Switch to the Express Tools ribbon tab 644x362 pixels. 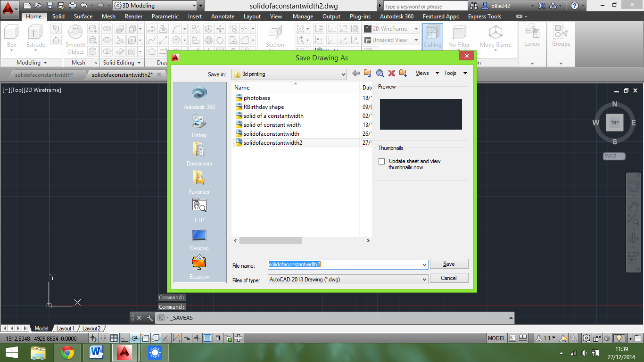click(x=485, y=16)
